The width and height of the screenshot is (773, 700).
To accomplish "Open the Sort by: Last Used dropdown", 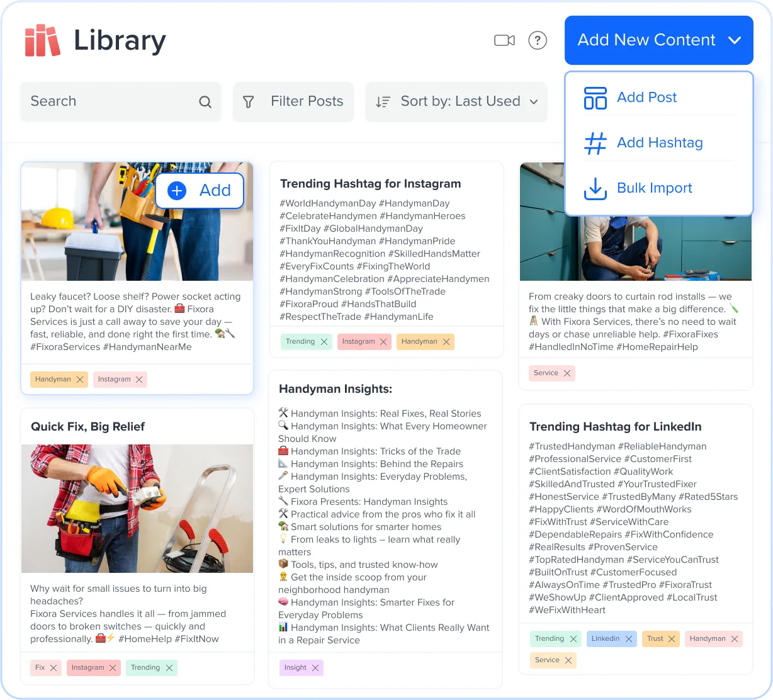I will coord(456,101).
